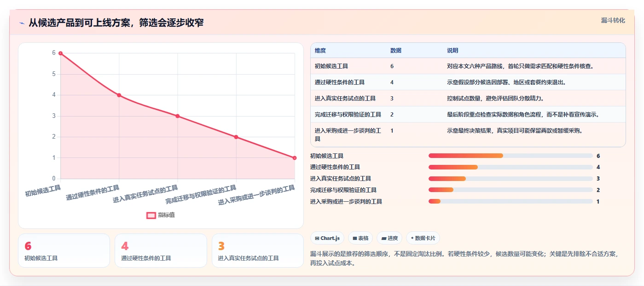The width and height of the screenshot is (644, 286).
Task: Click the 通过硬性条件的工具 x-axis label on the chart
Action: click(93, 193)
